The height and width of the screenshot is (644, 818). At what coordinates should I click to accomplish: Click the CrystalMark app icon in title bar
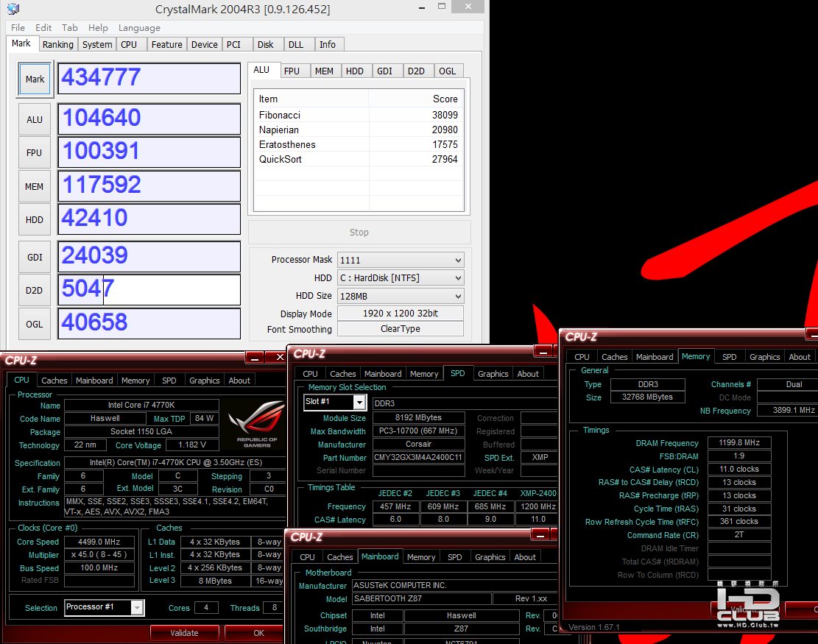(13, 9)
